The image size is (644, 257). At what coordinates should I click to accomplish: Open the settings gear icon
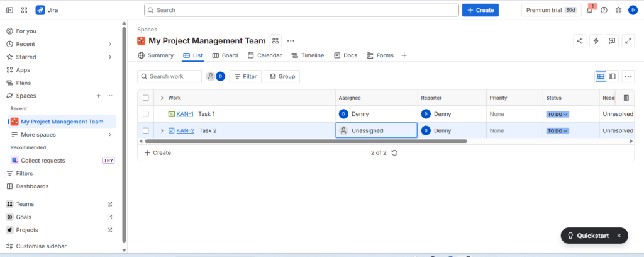(618, 10)
